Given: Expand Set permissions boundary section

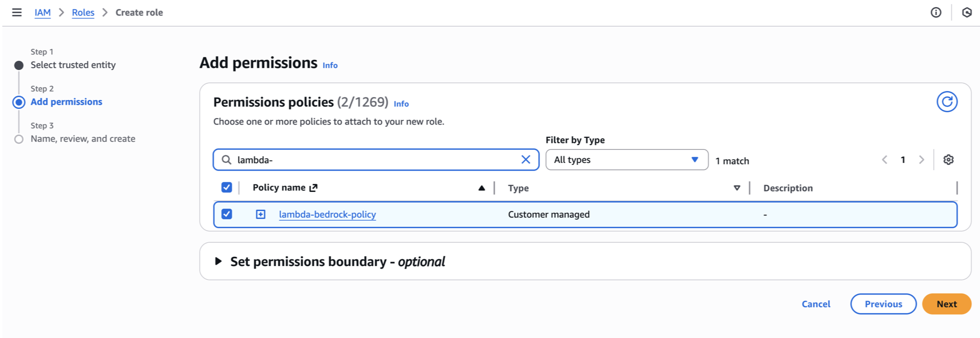Looking at the screenshot, I should pyautogui.click(x=218, y=261).
